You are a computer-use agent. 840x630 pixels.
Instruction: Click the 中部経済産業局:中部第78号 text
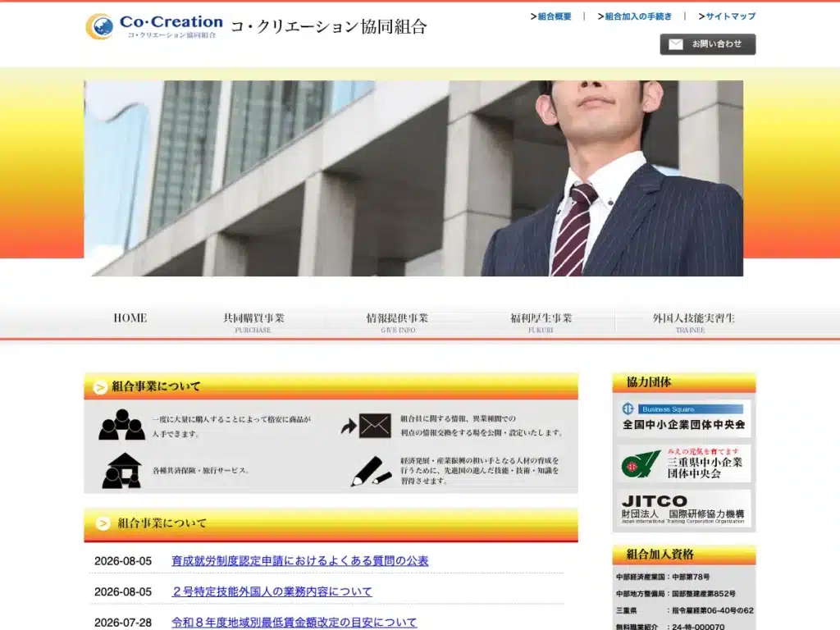click(x=663, y=577)
